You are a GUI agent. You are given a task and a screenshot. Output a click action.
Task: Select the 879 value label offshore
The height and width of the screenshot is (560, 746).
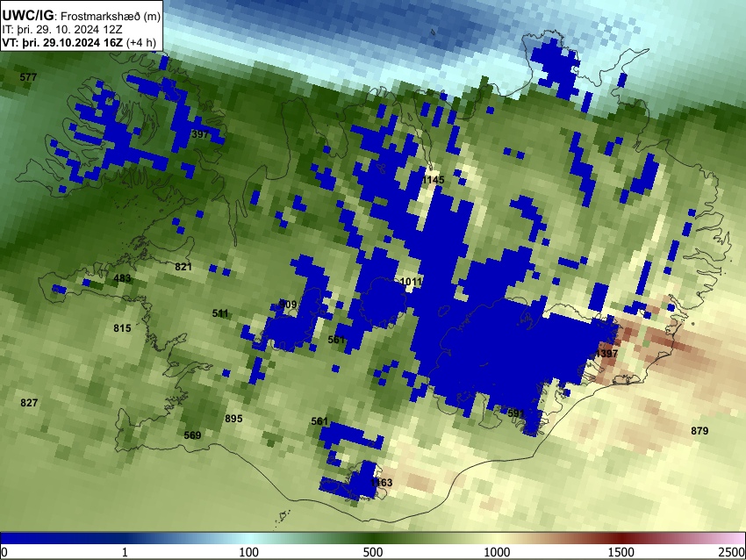click(699, 431)
